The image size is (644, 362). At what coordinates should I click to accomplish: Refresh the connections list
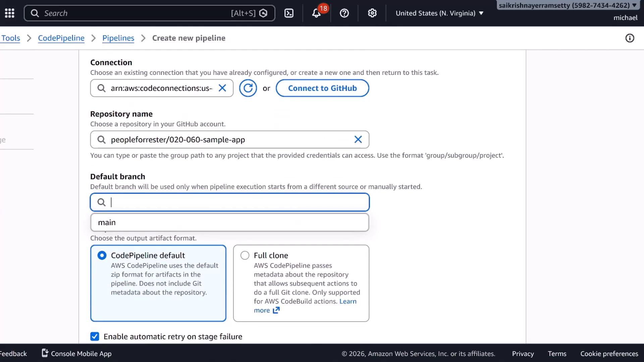point(248,88)
